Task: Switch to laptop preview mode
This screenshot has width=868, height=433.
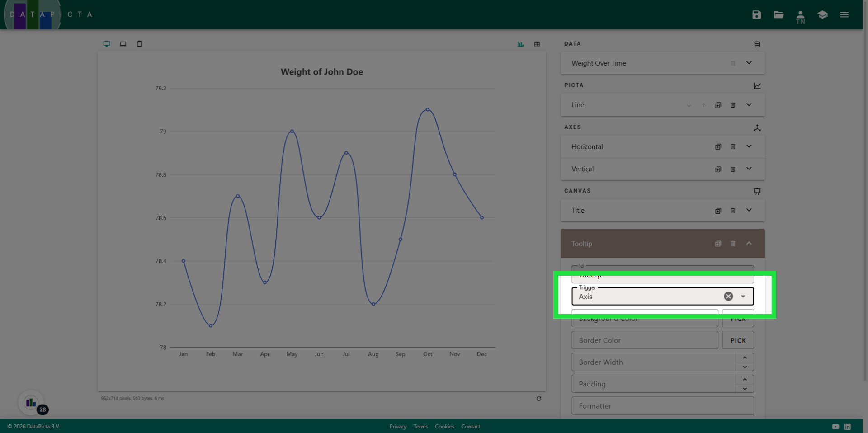Action: (123, 44)
